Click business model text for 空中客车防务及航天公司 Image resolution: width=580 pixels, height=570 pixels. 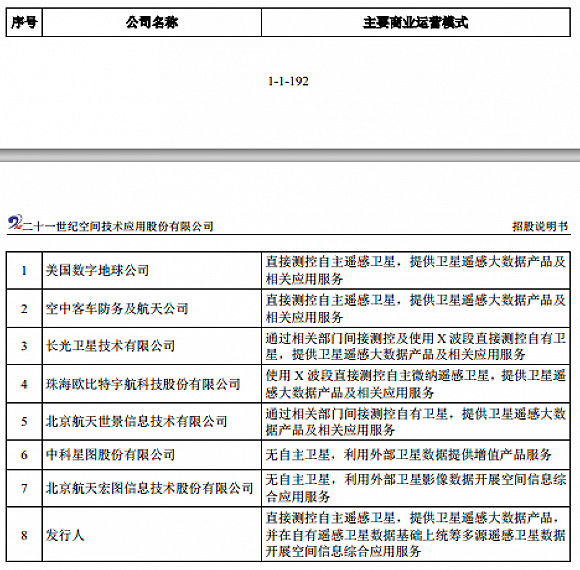416,308
